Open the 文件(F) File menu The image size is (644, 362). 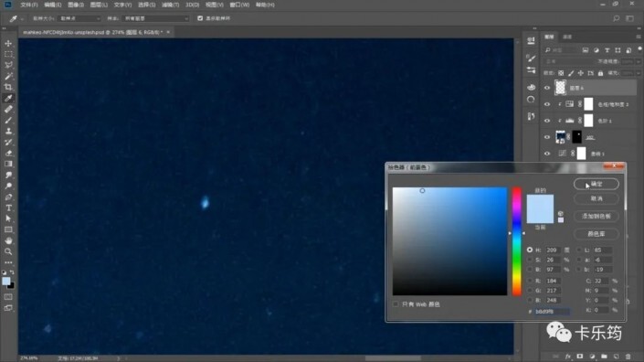29,5
